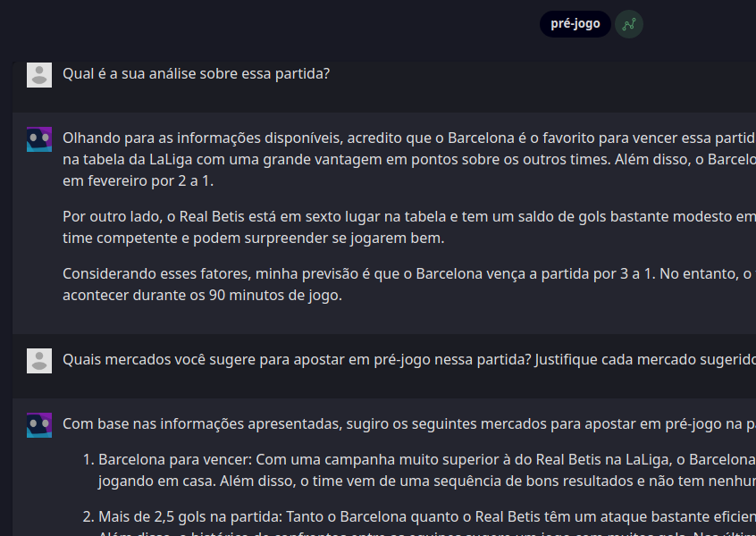The width and height of the screenshot is (756, 536).
Task: Click bot avatar beside 'Com base nas informações'
Action: 39,425
